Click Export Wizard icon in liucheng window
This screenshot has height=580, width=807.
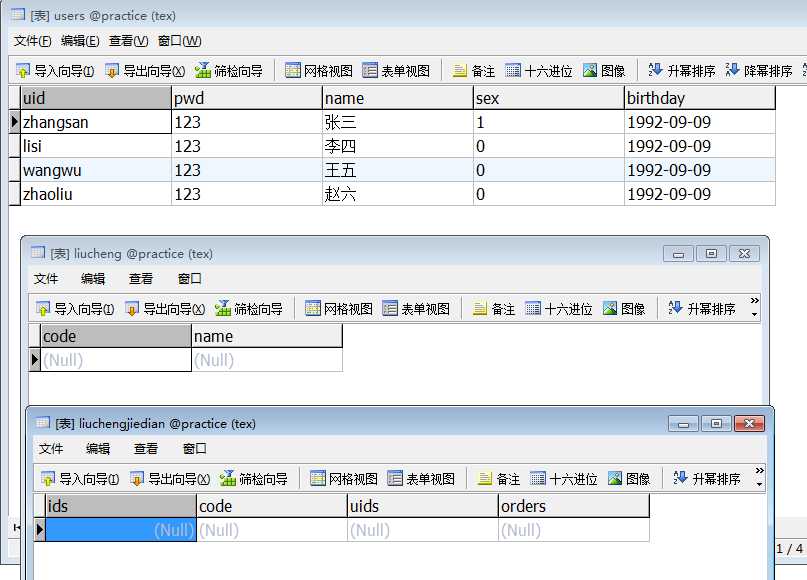click(132, 309)
